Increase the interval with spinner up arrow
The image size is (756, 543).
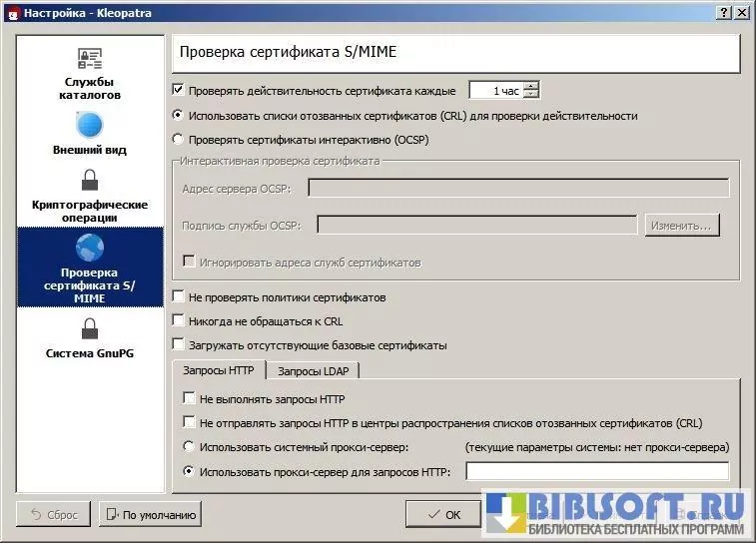[x=531, y=86]
